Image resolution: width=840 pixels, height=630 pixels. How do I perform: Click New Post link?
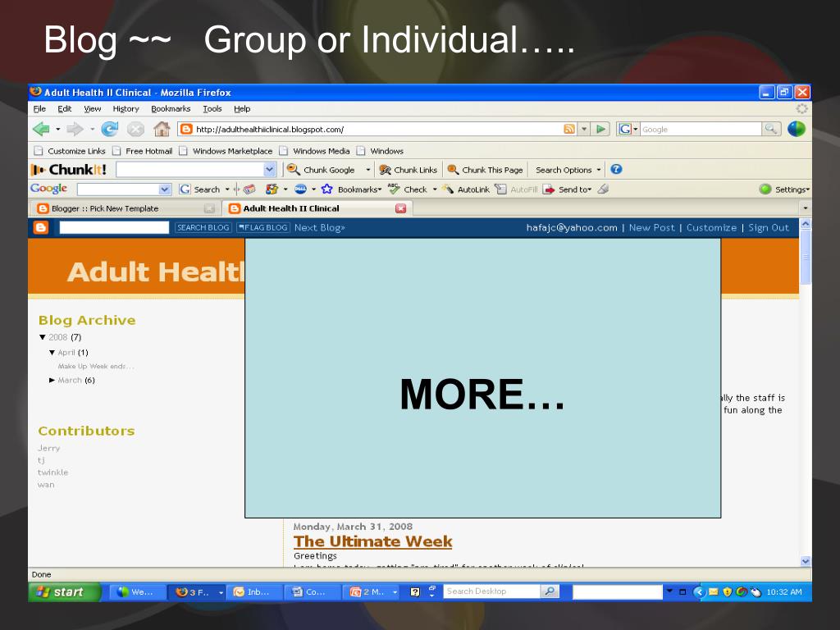[x=651, y=228]
